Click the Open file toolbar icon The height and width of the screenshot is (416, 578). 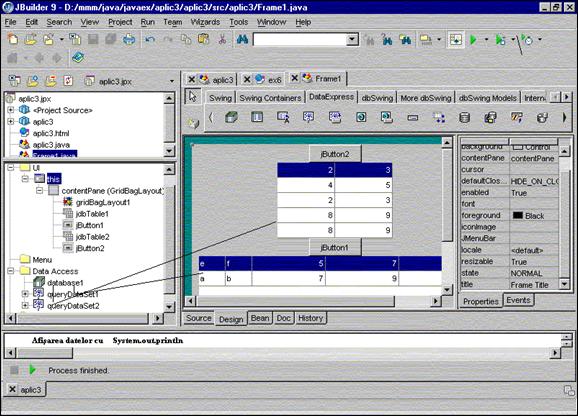[31, 39]
